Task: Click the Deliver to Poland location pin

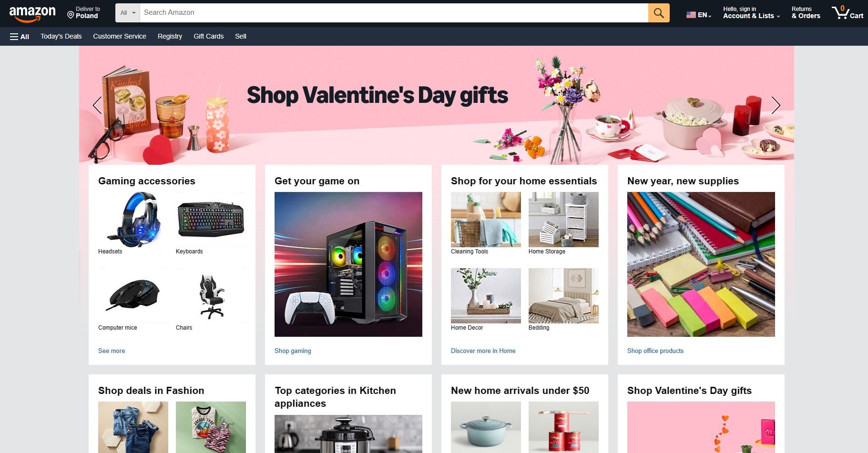Action: [71, 15]
